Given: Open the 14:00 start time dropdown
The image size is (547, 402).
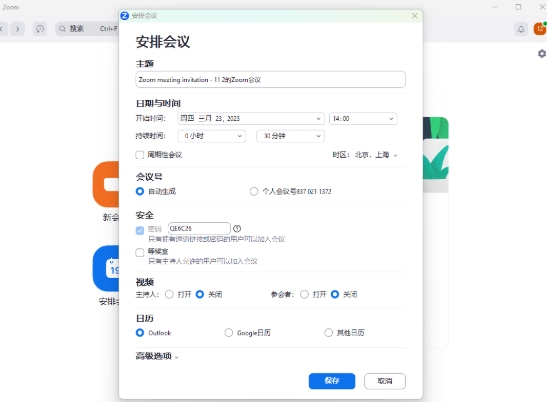Looking at the screenshot, I should (x=363, y=119).
